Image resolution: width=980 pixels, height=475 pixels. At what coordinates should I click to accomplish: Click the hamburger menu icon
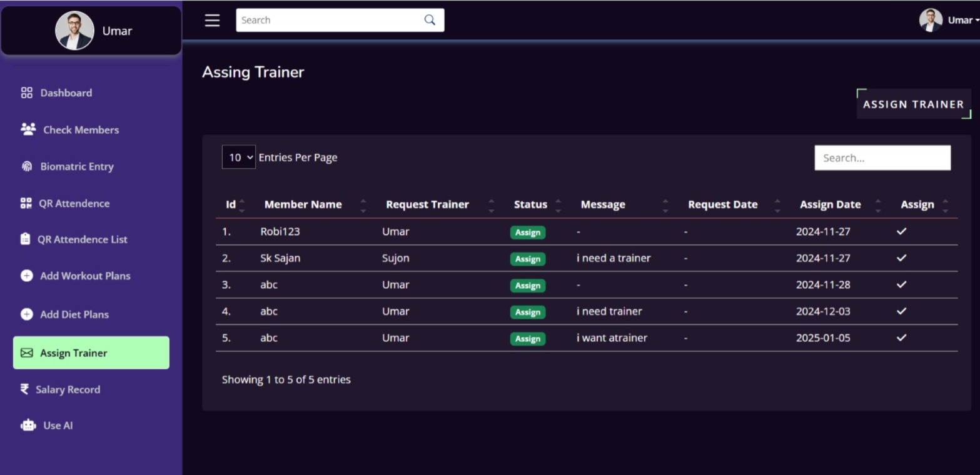pos(212,20)
